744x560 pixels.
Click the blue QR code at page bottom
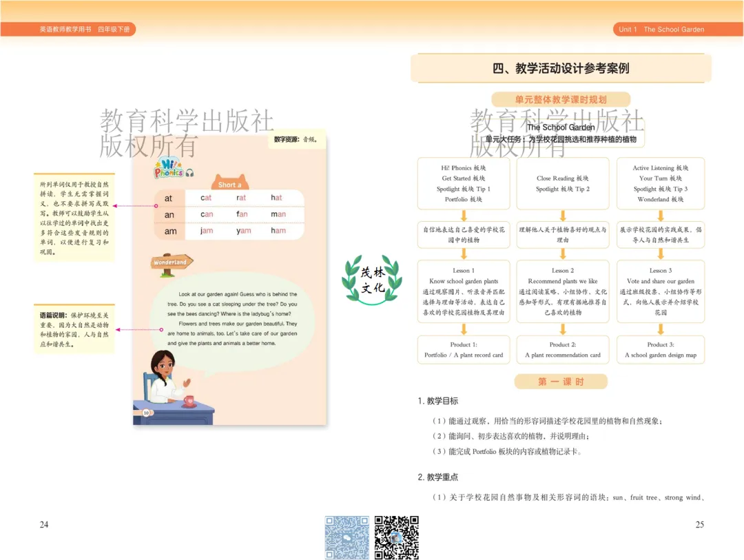click(347, 537)
